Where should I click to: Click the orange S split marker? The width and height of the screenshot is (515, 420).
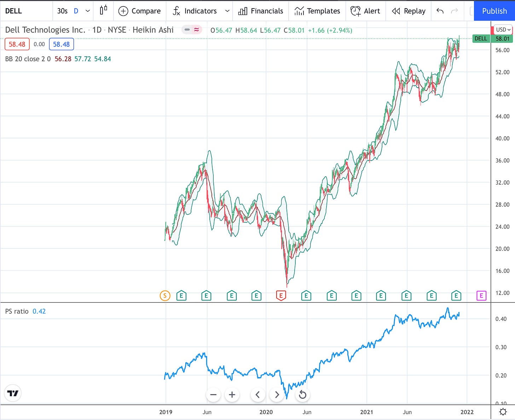[165, 295]
